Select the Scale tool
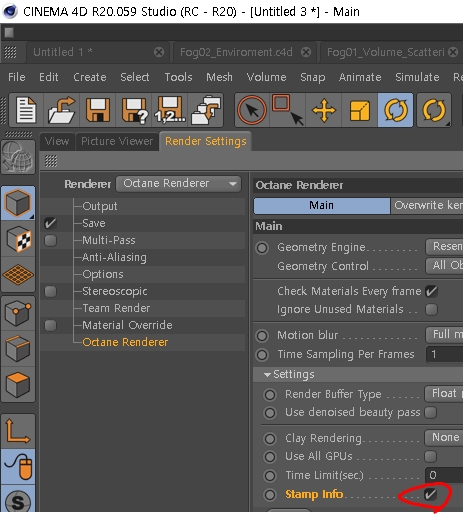The height and width of the screenshot is (514, 463). pos(360,110)
